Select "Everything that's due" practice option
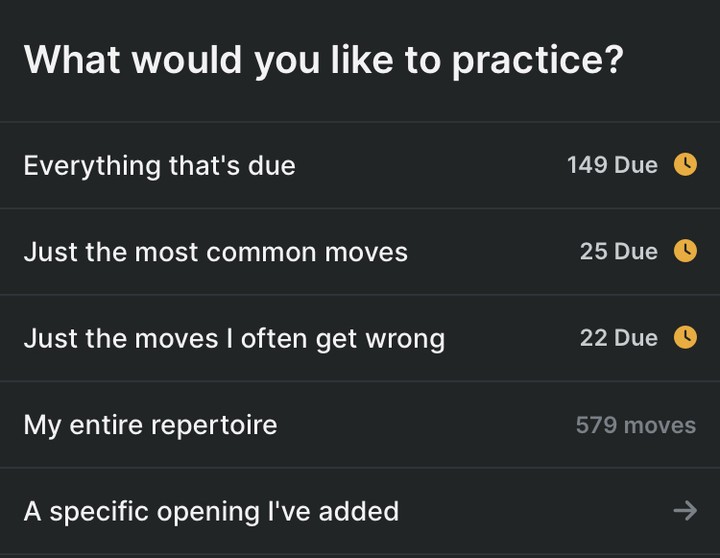 (x=160, y=165)
